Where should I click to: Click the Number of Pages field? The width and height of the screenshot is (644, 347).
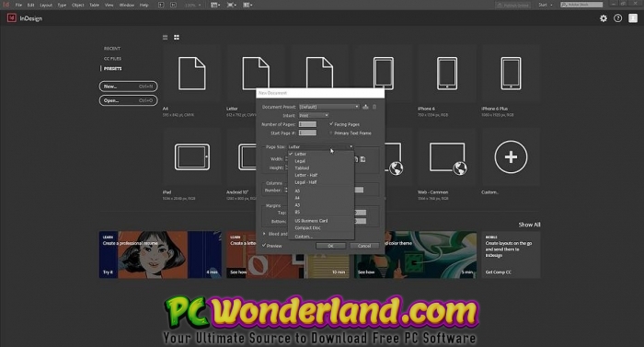(307, 124)
